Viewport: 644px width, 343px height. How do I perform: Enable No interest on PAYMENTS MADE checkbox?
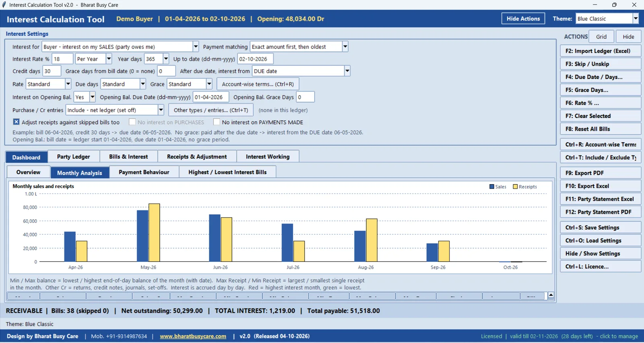pos(217,122)
